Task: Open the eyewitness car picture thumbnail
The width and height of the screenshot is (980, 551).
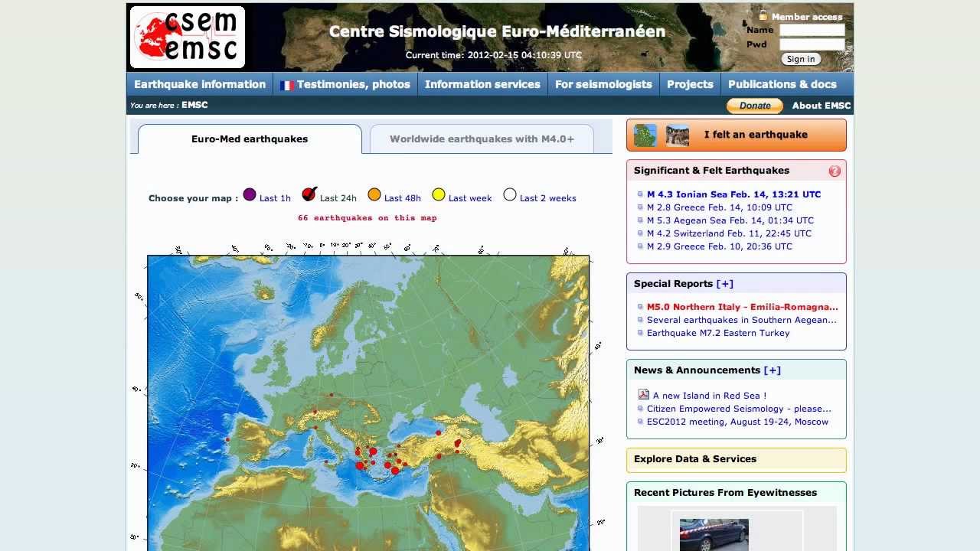Action: (714, 535)
